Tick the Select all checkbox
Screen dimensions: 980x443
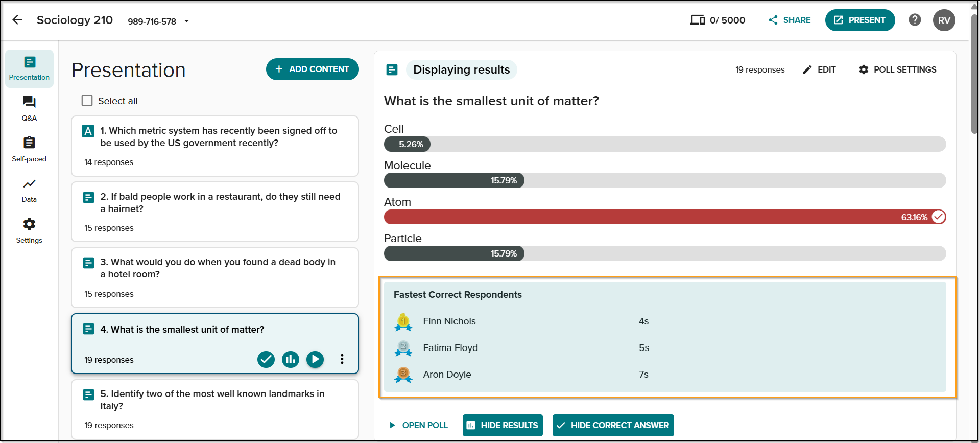click(87, 101)
